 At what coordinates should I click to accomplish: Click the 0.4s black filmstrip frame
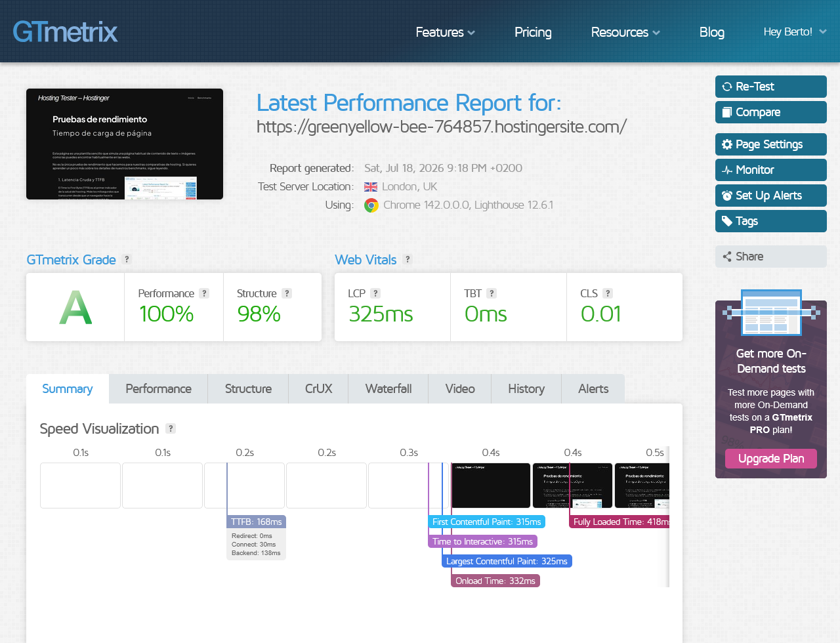click(x=490, y=486)
